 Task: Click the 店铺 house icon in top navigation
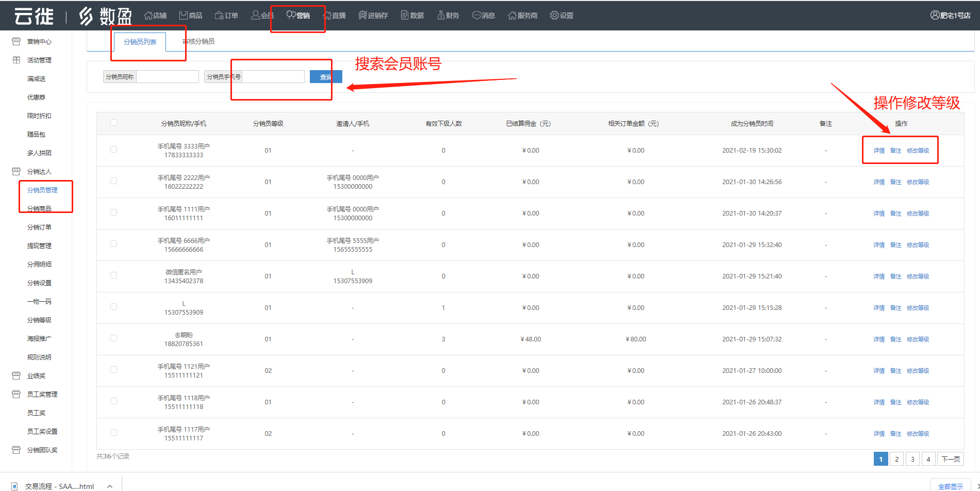pyautogui.click(x=148, y=15)
